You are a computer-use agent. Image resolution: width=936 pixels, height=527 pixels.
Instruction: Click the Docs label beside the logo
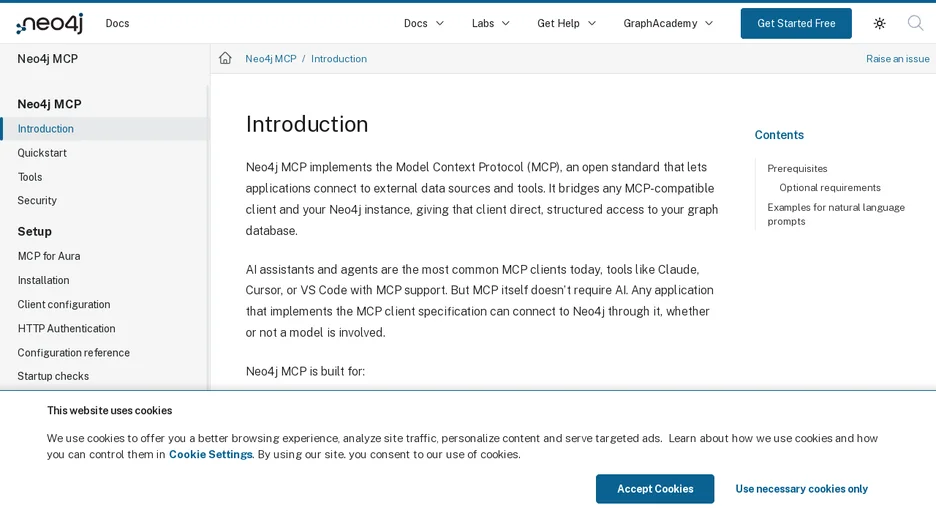pyautogui.click(x=117, y=23)
